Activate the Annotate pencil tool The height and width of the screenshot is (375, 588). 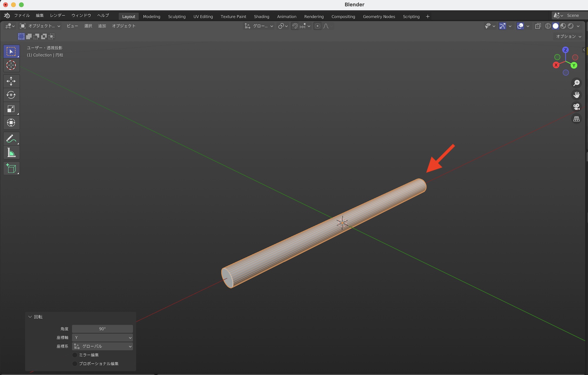11,139
